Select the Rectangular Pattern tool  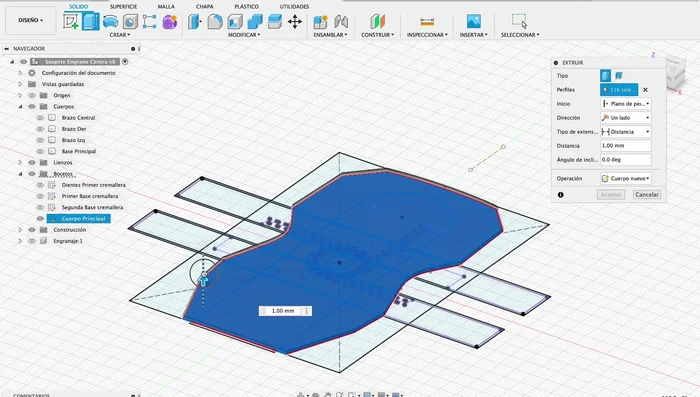click(x=150, y=21)
